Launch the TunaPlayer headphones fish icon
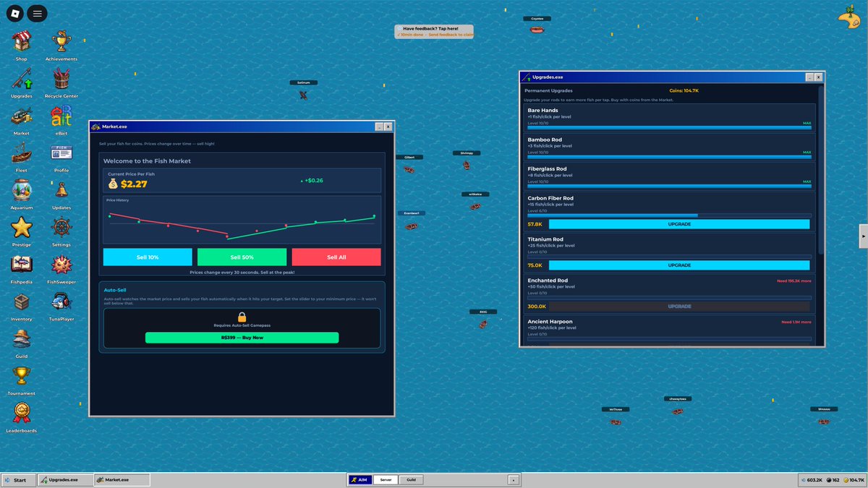Viewport: 868px width, 488px height. point(61,301)
